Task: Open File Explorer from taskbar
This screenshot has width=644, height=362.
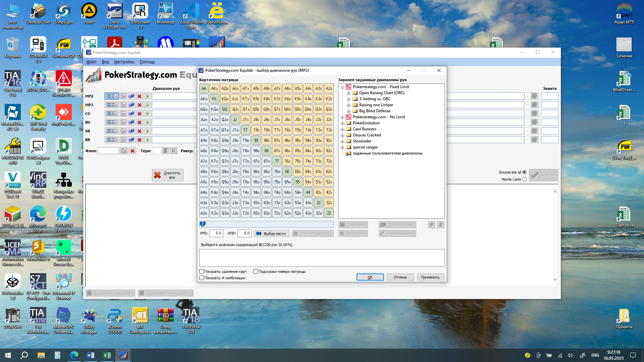Action: [x=41, y=355]
